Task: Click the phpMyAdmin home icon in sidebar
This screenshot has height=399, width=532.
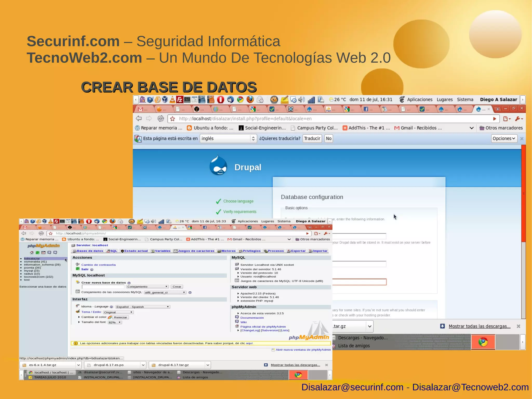Action: pyautogui.click(x=32, y=253)
